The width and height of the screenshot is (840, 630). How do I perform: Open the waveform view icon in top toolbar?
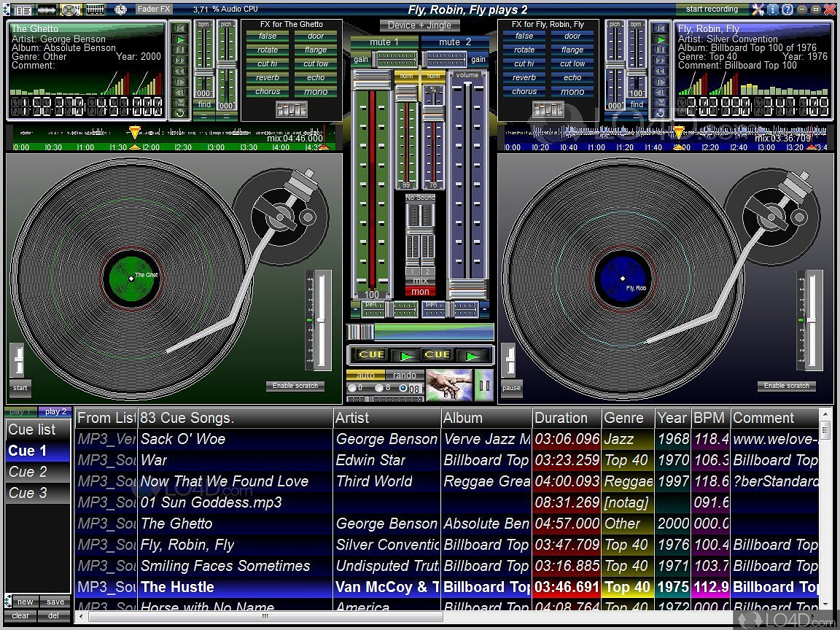point(47,9)
